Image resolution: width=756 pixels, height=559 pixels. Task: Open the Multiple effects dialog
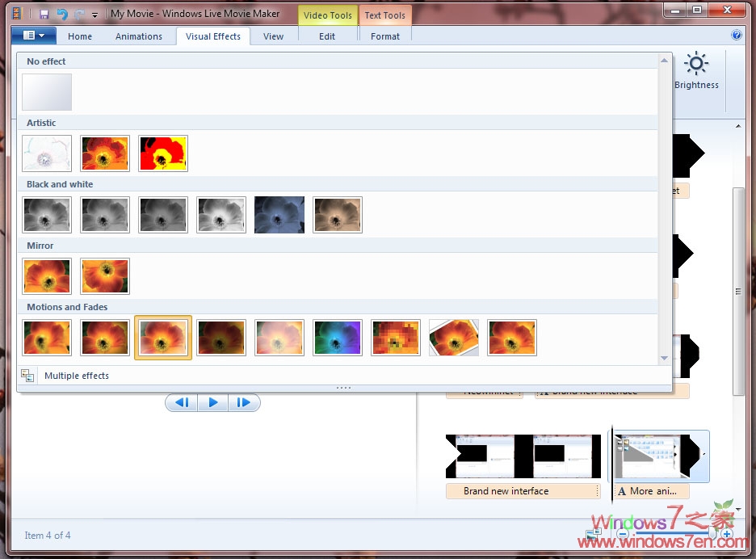coord(77,375)
